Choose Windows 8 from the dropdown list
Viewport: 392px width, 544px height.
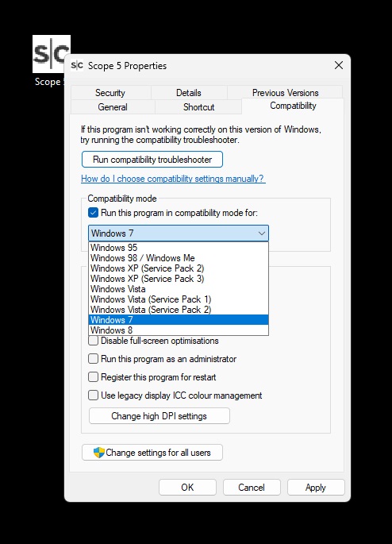179,330
